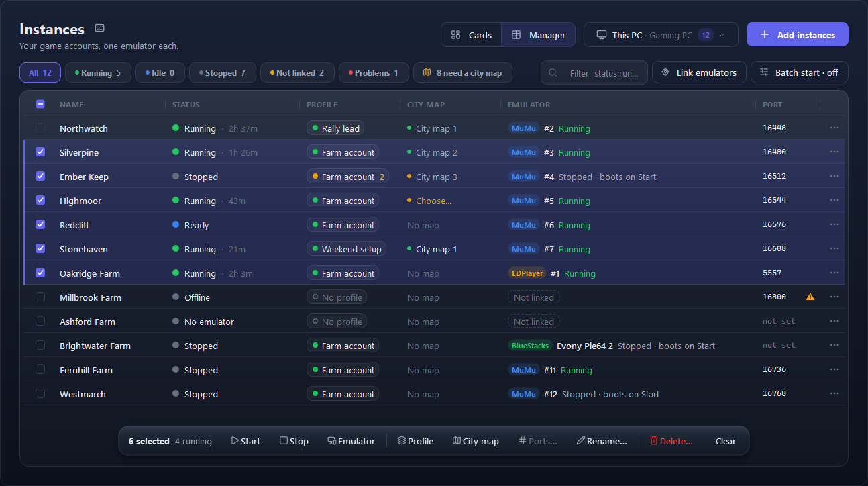Open the Rally lead profile selector for Northwatch

point(335,128)
